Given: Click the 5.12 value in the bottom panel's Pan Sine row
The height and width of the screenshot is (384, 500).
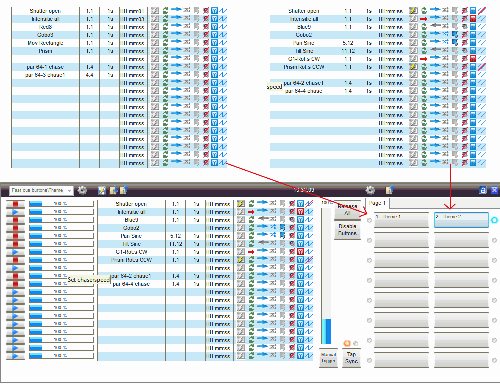Looking at the screenshot, I should coord(176,236).
